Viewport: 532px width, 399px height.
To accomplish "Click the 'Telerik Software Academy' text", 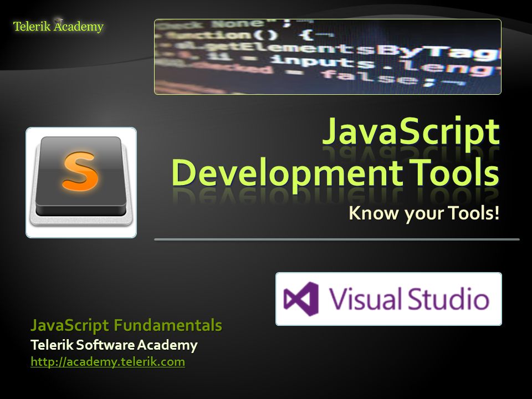I will (x=114, y=345).
